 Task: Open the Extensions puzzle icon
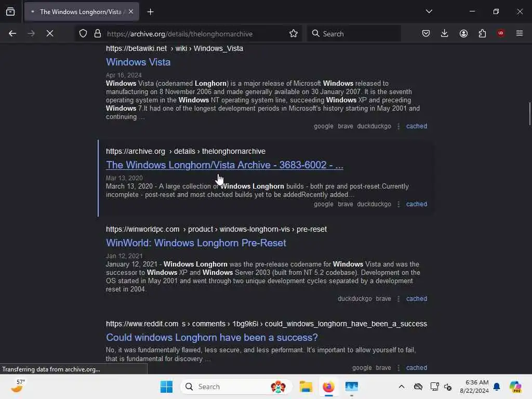[x=482, y=33]
